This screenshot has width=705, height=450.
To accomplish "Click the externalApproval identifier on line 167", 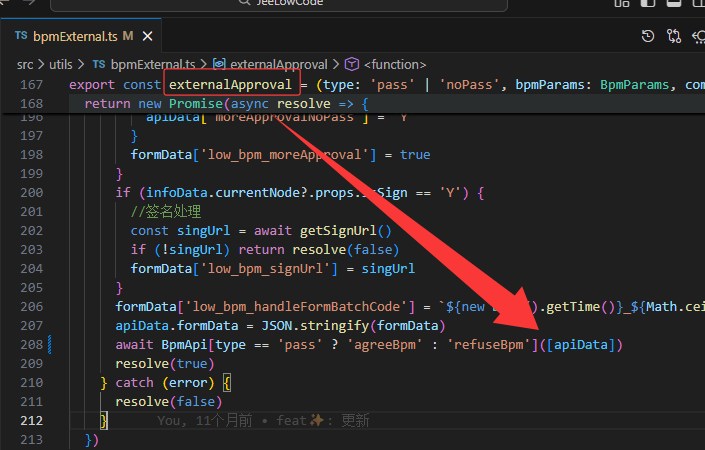I will [x=230, y=84].
